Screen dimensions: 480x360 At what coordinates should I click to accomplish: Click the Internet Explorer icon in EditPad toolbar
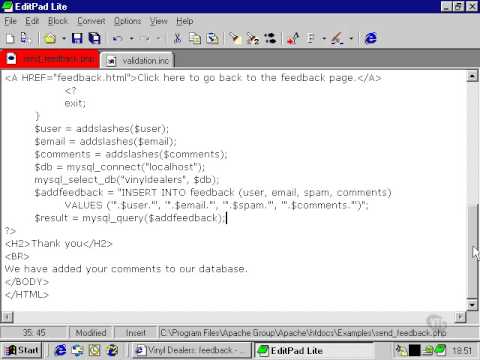click(371, 39)
